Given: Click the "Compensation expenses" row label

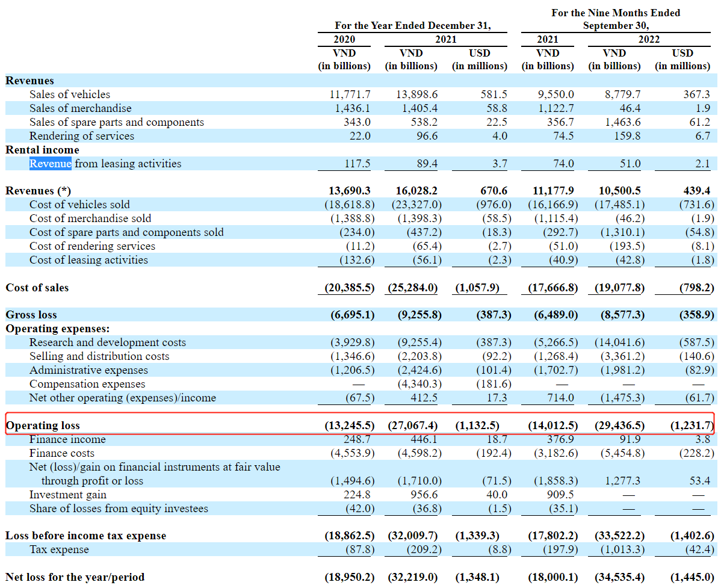Looking at the screenshot, I should click(87, 384).
